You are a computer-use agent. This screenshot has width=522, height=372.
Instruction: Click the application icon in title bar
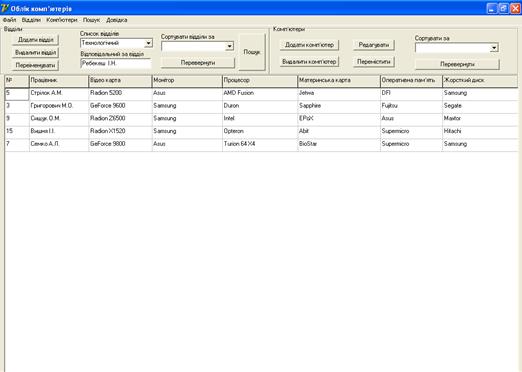[5, 8]
